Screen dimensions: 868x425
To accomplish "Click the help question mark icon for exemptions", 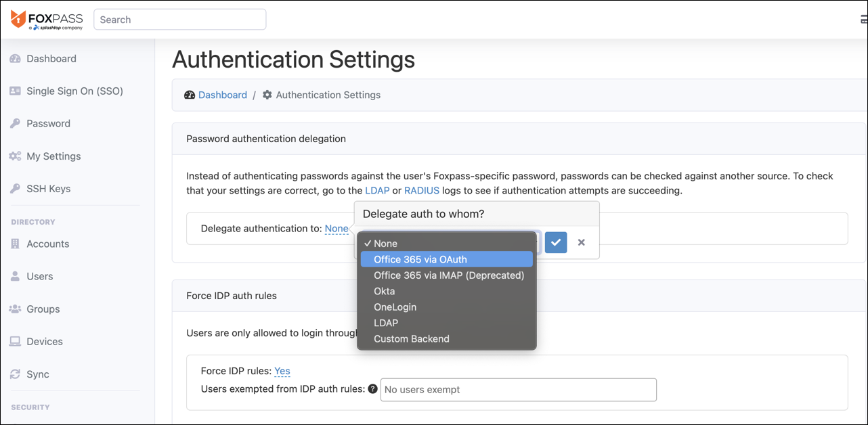I will tap(372, 389).
